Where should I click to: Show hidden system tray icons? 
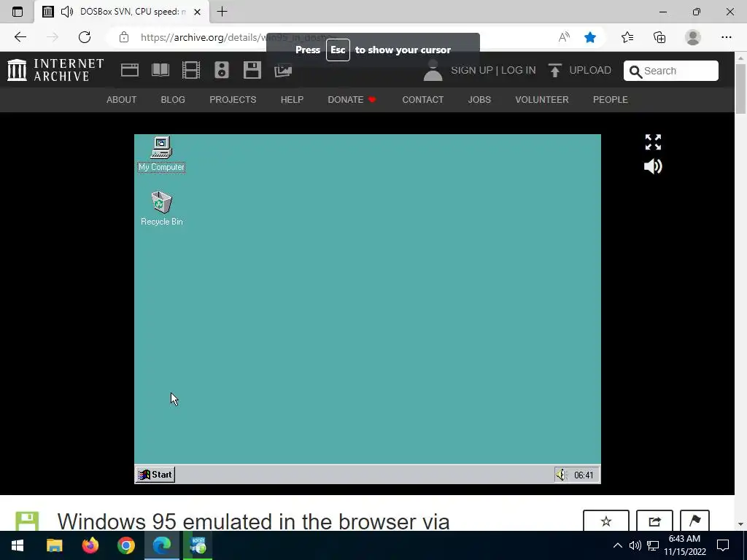(617, 545)
